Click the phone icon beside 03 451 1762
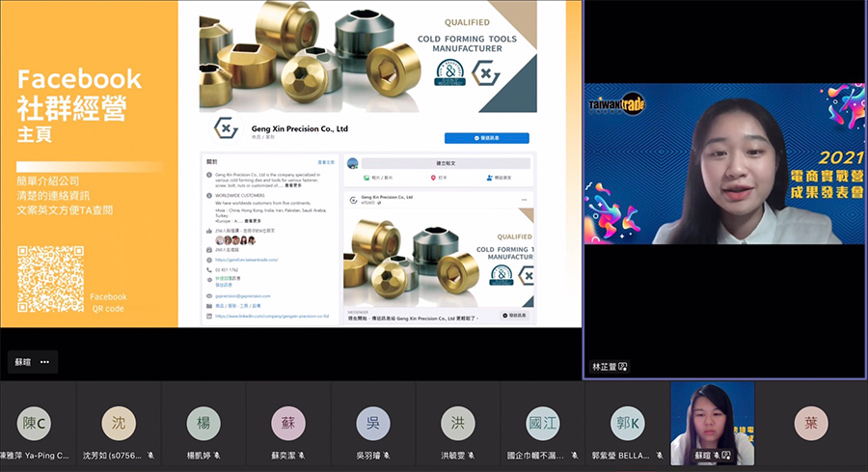 208,270
